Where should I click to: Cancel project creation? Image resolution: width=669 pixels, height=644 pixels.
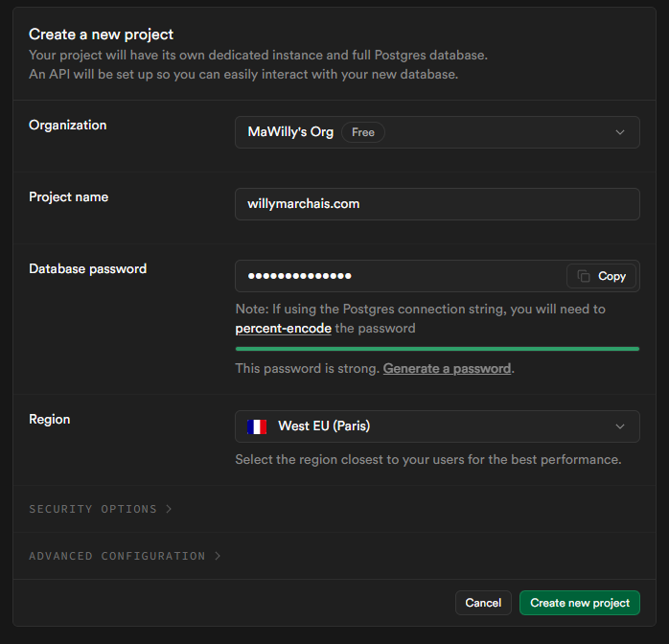click(483, 603)
